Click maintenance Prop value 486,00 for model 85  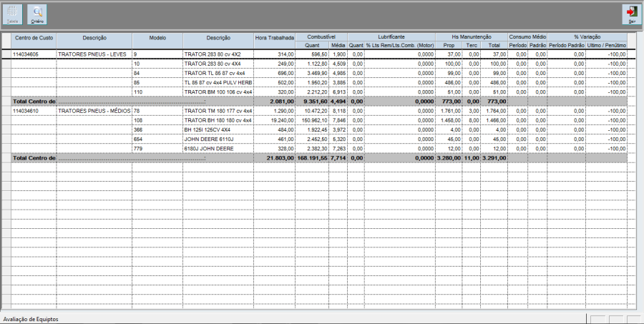point(453,82)
